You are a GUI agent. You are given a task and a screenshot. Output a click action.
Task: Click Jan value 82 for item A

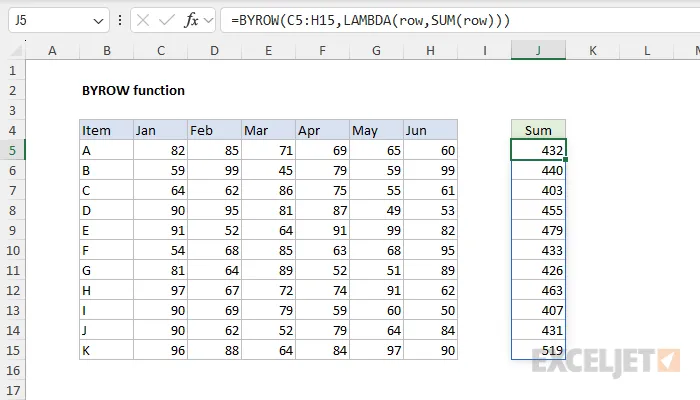pos(161,150)
